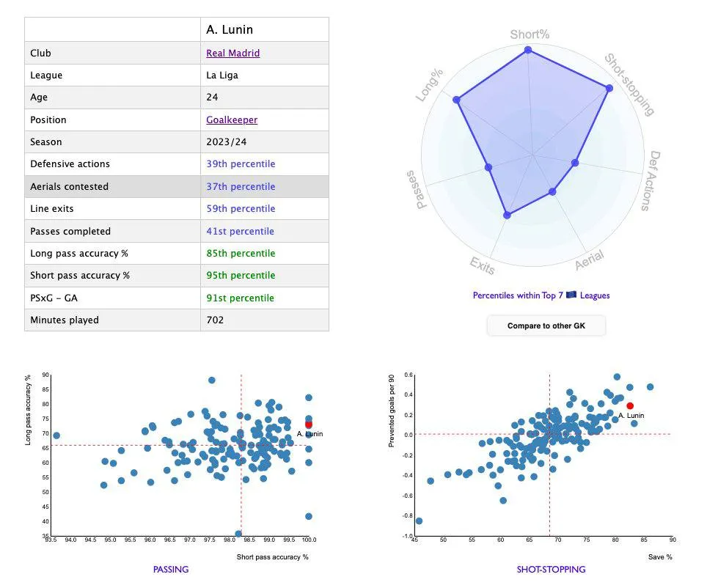Select the 85th percentile Long pass accuracy value
Screen dimensions: 707x588
pyautogui.click(x=241, y=254)
